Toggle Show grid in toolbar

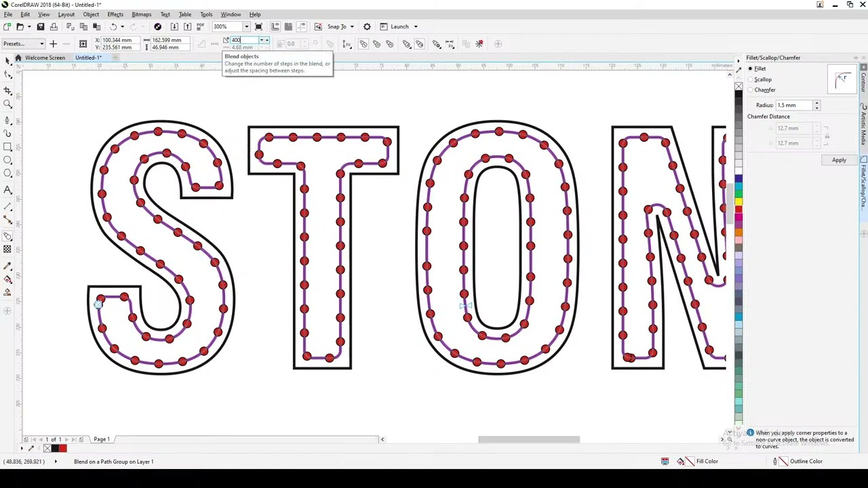pyautogui.click(x=288, y=26)
